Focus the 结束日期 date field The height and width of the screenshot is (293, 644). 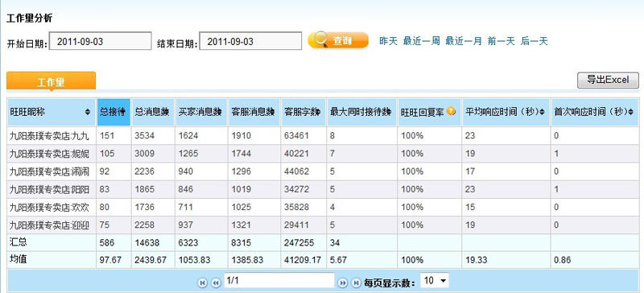point(250,41)
